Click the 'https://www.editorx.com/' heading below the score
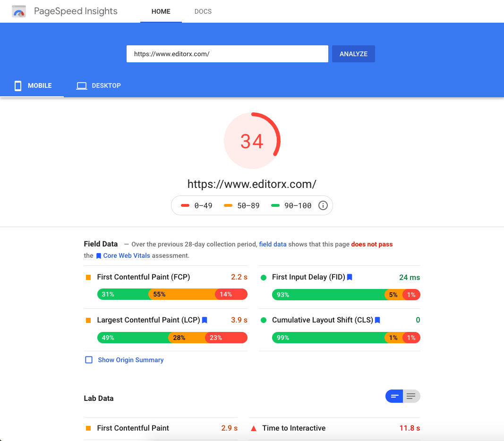The height and width of the screenshot is (441, 504). pyautogui.click(x=252, y=184)
